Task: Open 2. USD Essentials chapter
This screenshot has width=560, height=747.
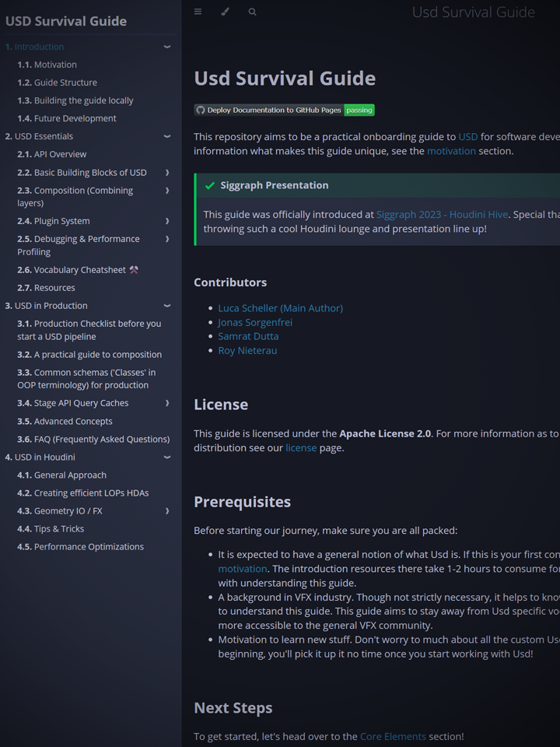Action: coord(39,136)
